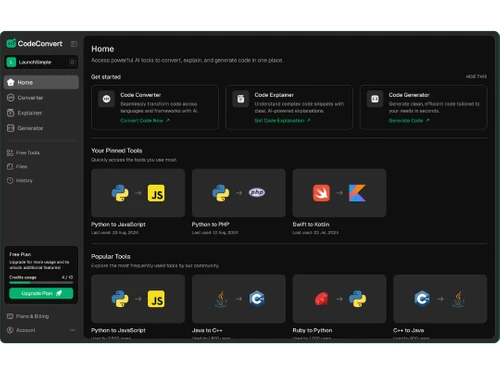Click HIDE THIS in Get started
This screenshot has height=375, width=500.
click(x=476, y=77)
